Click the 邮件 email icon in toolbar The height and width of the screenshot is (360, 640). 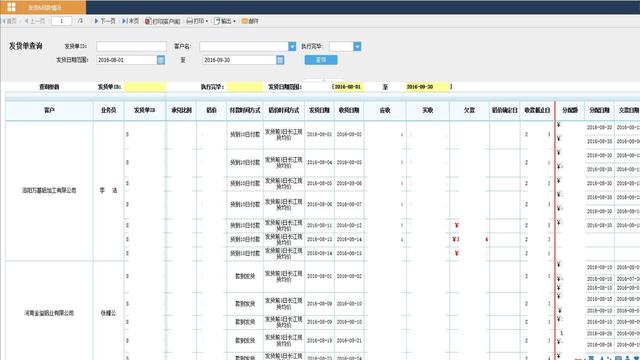coord(250,21)
